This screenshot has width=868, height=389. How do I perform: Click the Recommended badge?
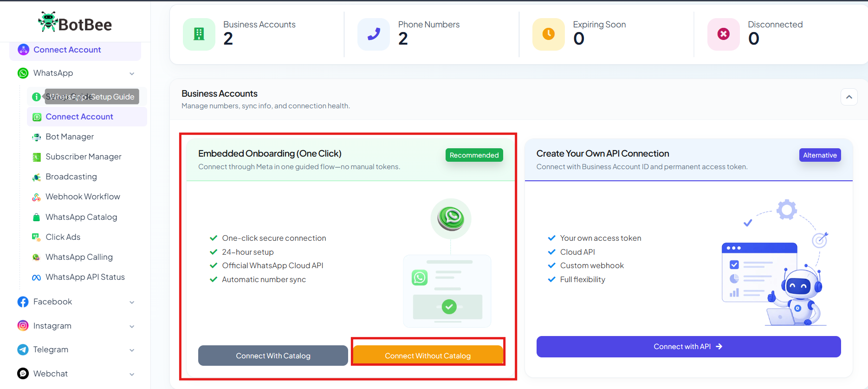474,155
